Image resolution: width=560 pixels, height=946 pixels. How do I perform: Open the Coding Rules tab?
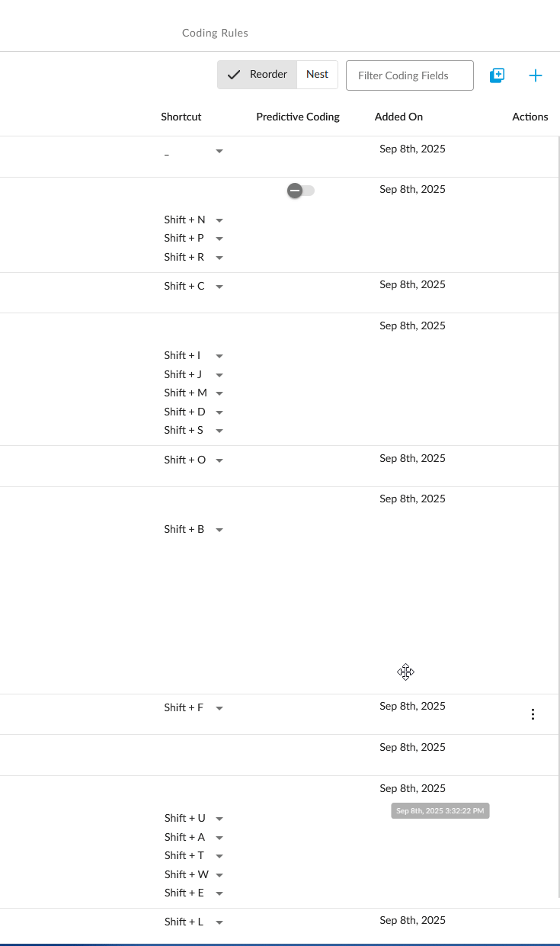pos(215,33)
